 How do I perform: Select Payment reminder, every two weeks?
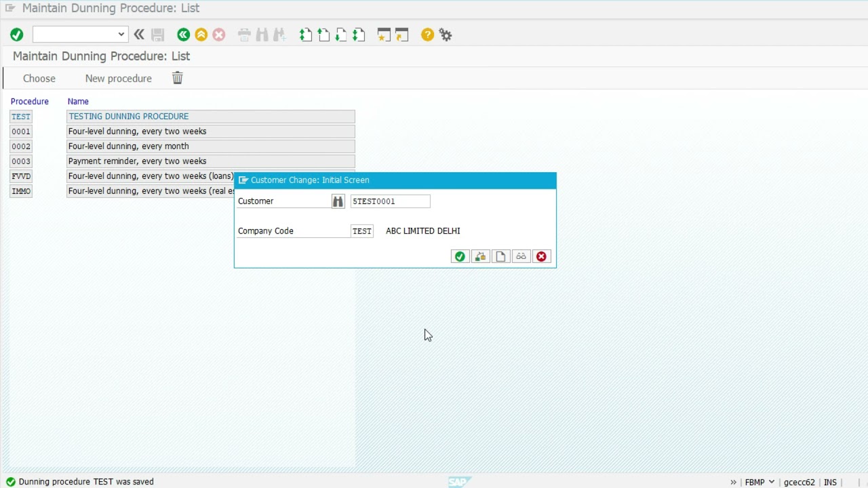(211, 161)
